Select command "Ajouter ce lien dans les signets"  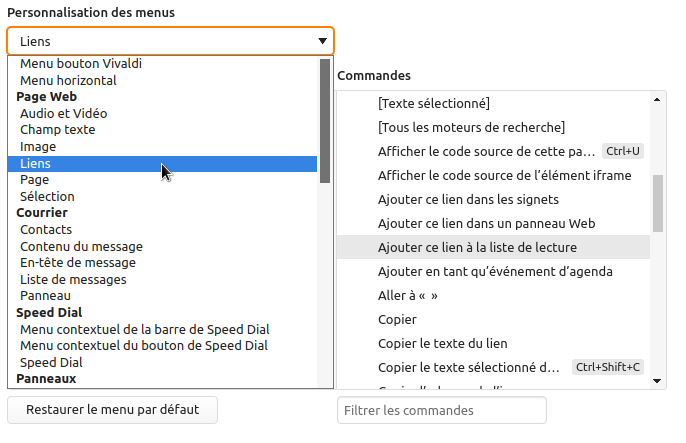[470, 199]
